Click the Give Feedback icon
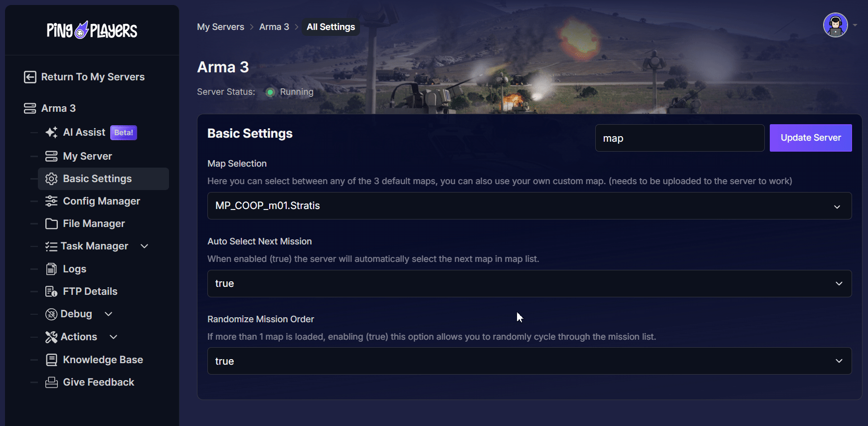 coord(51,382)
